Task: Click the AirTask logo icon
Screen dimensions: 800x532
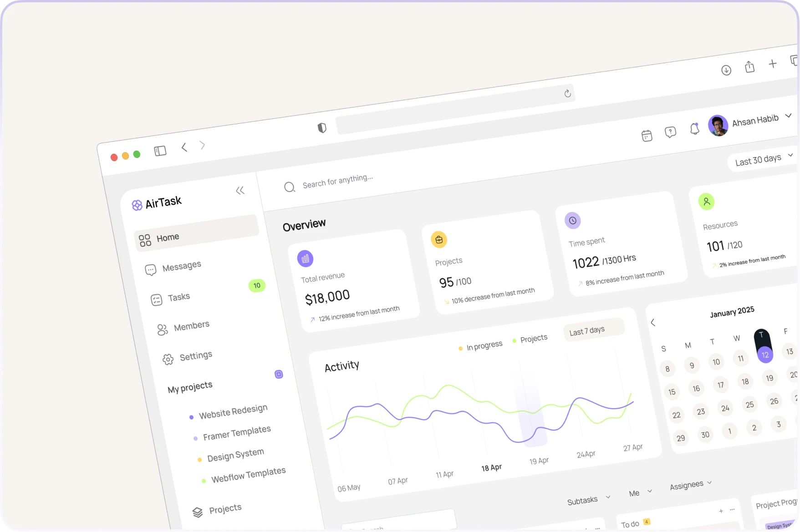Action: [x=137, y=205]
